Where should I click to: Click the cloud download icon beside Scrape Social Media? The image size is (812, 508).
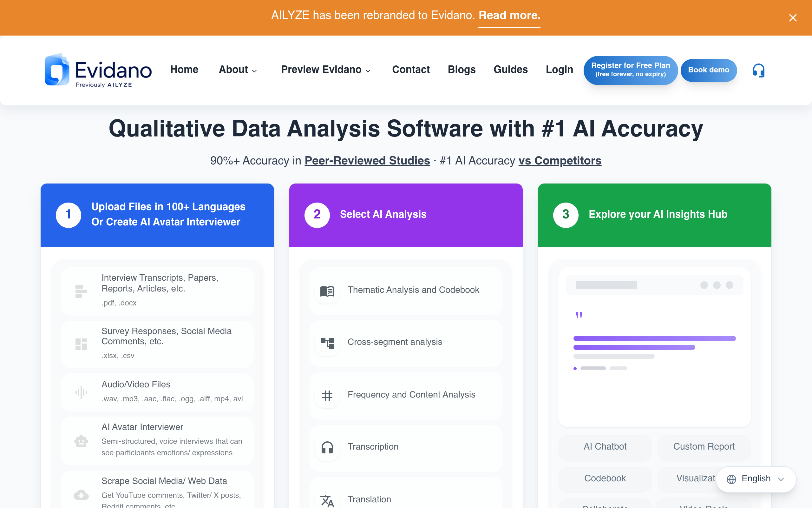(x=81, y=495)
